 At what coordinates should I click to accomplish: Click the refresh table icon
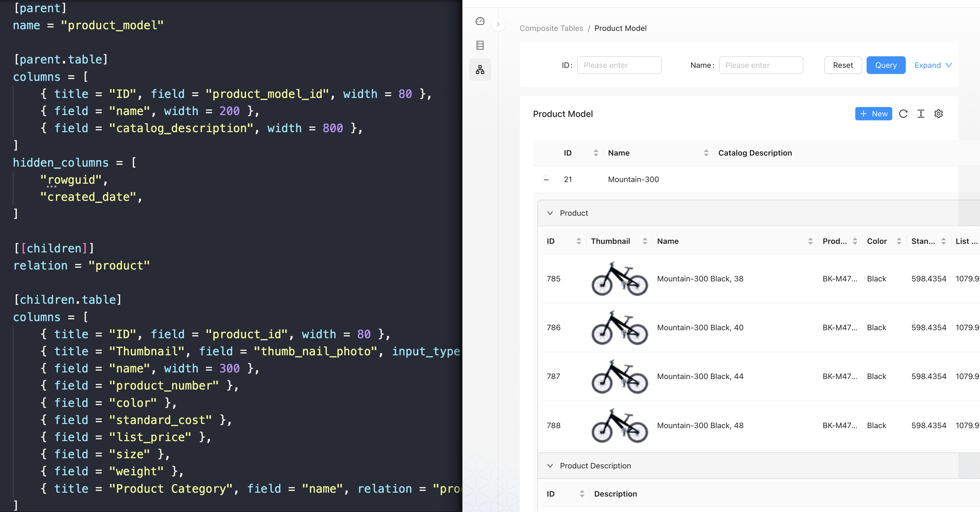(x=903, y=114)
